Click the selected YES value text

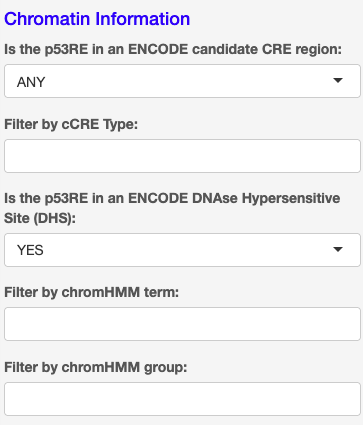coord(30,250)
